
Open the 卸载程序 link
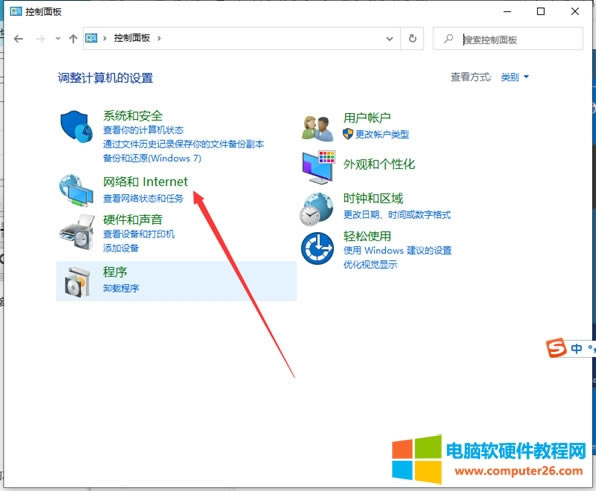pyautogui.click(x=121, y=288)
